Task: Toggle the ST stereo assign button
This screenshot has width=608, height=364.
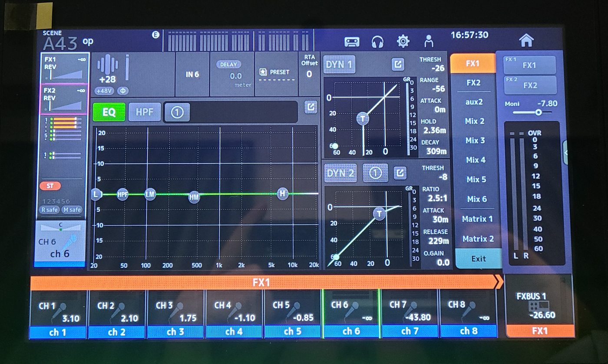Action: click(50, 186)
